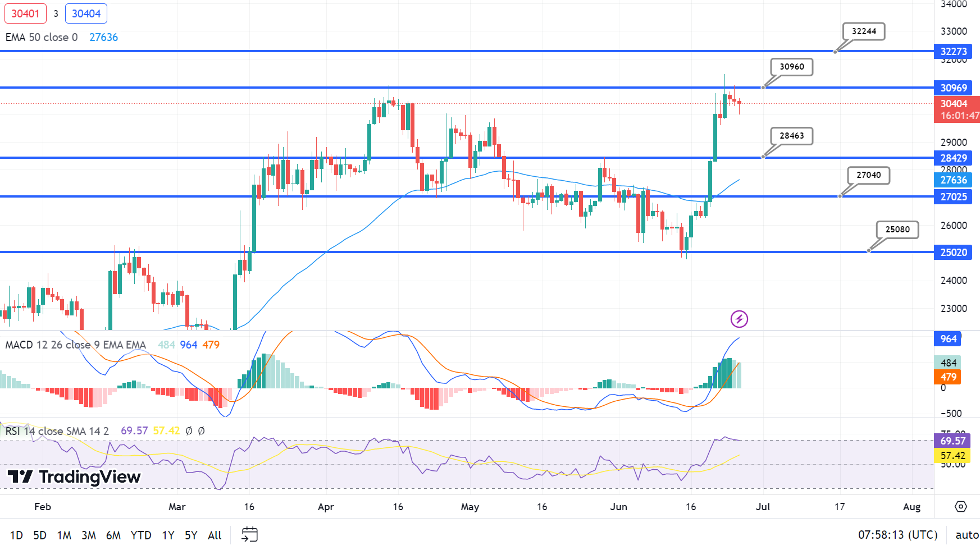Viewport: 980px width, 550px height.
Task: Click the purple lightning bolt event icon
Action: pos(739,319)
